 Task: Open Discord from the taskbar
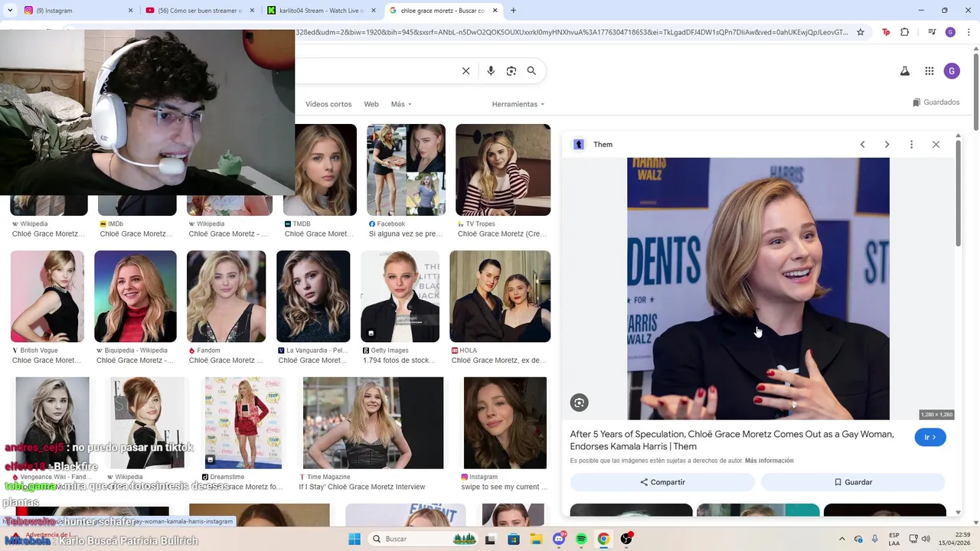click(559, 539)
